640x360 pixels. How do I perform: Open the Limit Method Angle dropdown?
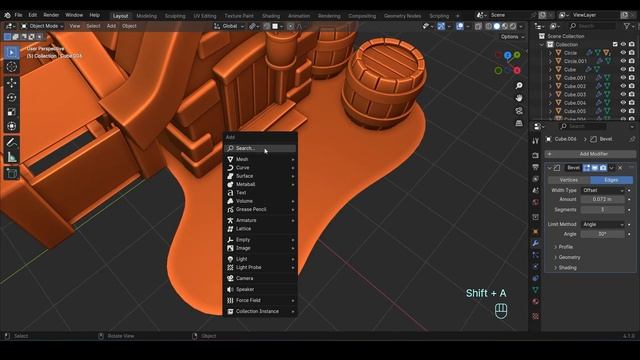(x=602, y=224)
